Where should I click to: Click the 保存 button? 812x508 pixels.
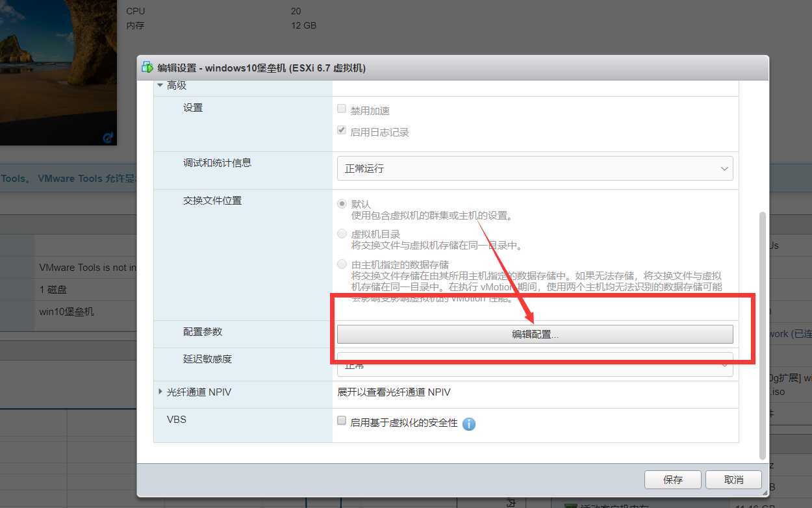click(x=673, y=479)
